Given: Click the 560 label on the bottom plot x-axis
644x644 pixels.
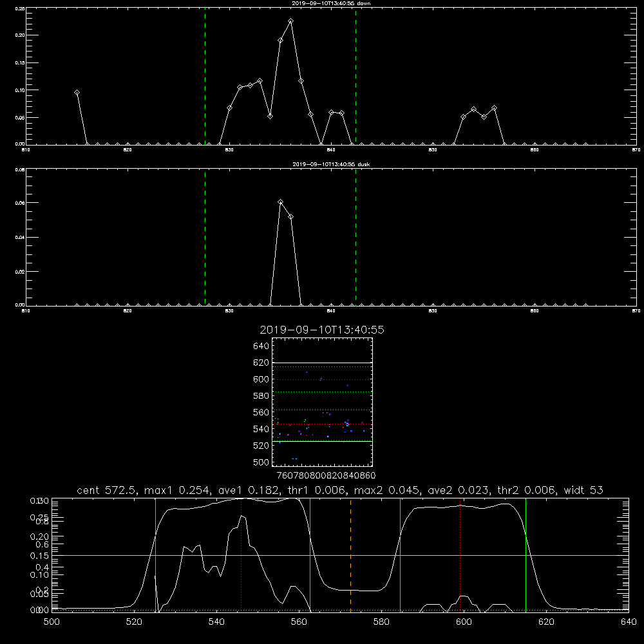Looking at the screenshot, I should [299, 622].
